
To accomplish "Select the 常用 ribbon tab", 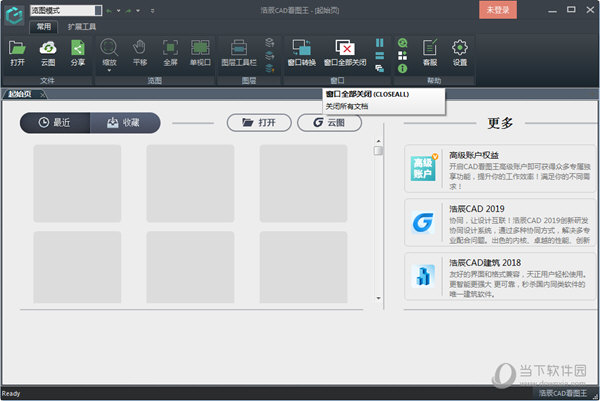I will click(44, 27).
